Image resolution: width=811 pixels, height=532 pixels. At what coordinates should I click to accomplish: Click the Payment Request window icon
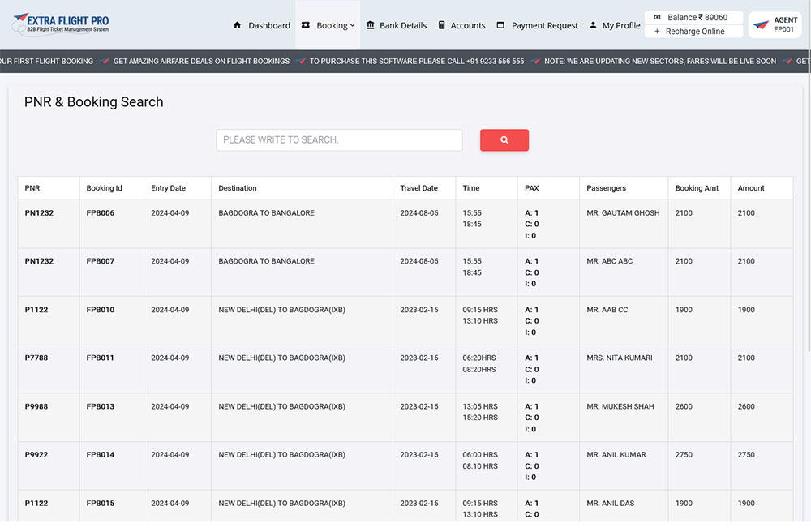(x=500, y=25)
